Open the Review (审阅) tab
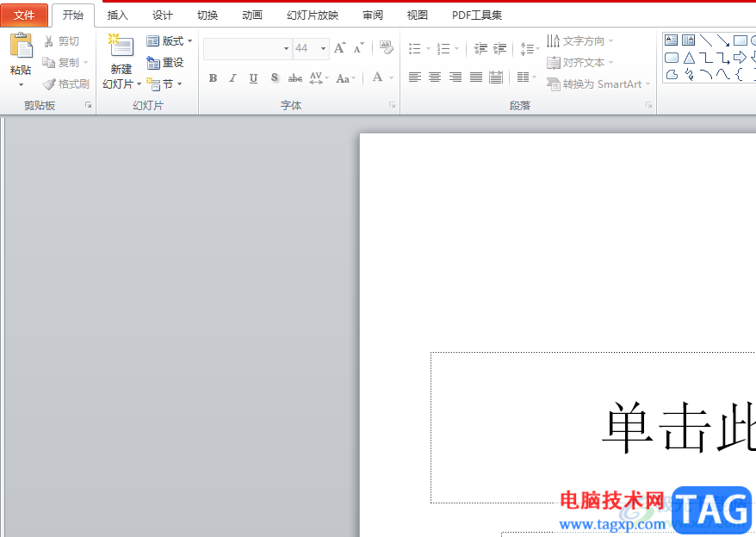 tap(373, 15)
